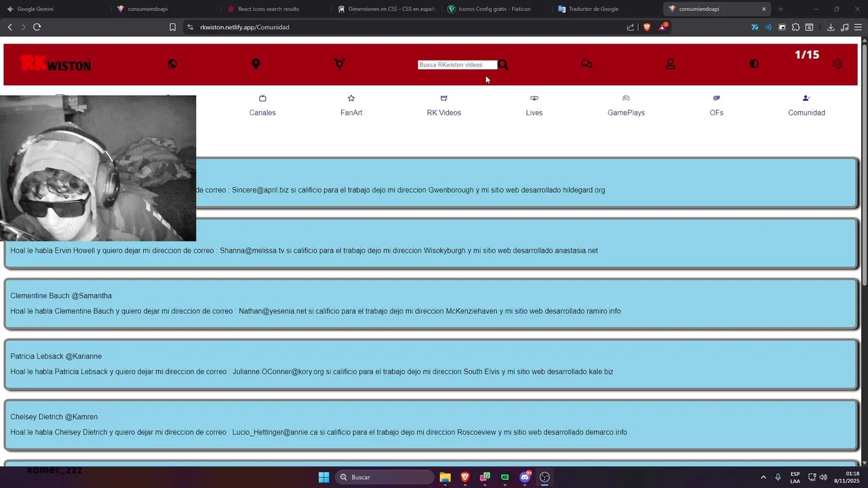Open the GamePlays section
This screenshot has width=868, height=488.
pyautogui.click(x=626, y=106)
